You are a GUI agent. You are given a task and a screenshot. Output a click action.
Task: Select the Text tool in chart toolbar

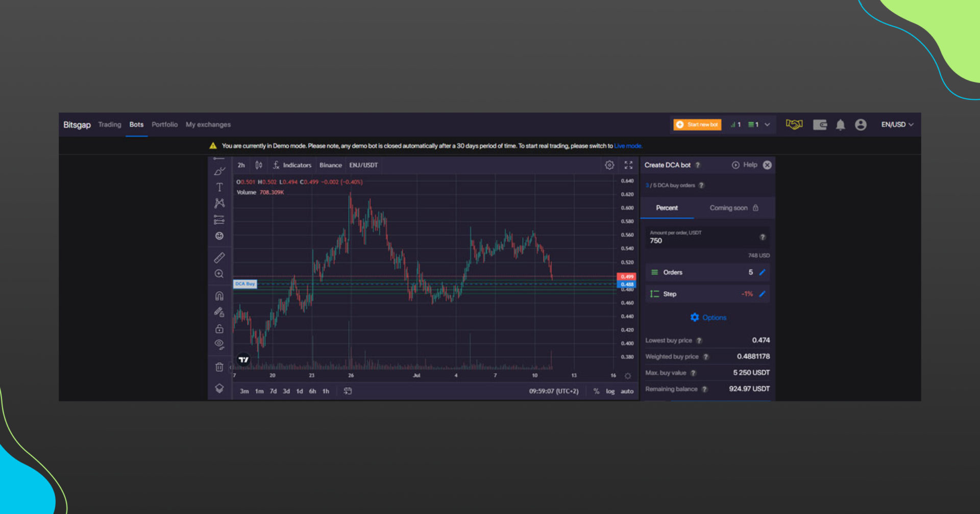219,187
